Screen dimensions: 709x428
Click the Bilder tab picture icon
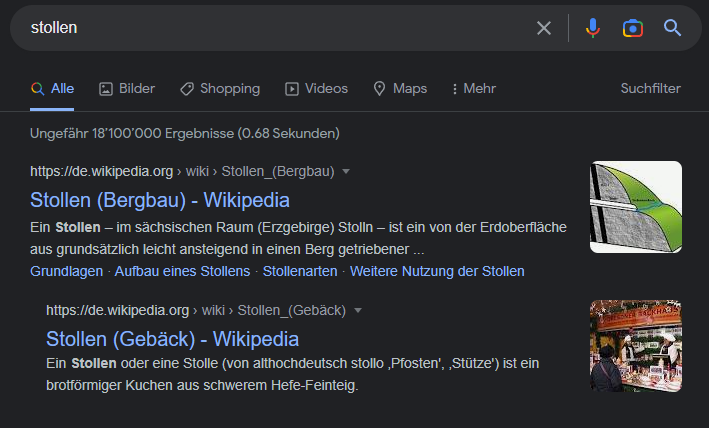[106, 89]
